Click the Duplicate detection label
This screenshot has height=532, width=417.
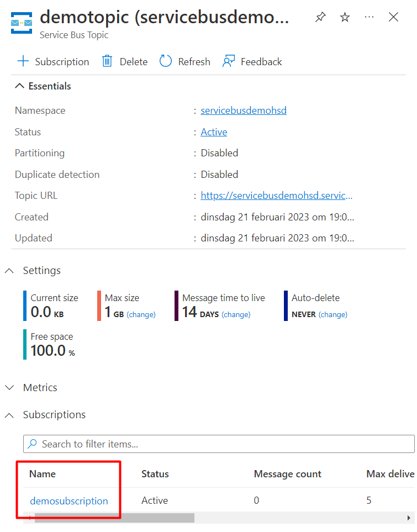[x=57, y=175]
